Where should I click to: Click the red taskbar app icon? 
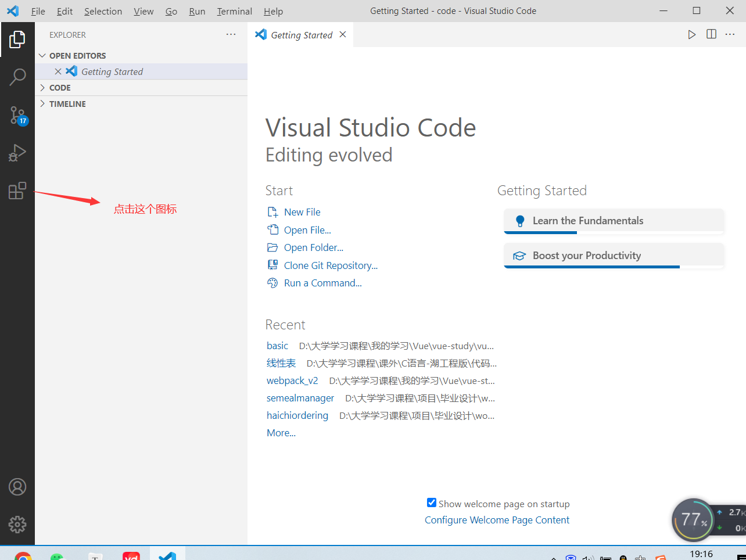click(131, 556)
